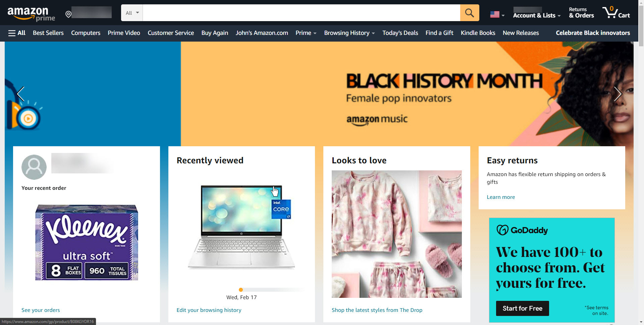Click the orange search magnifier button
Viewport: 644px width, 325px height.
470,13
